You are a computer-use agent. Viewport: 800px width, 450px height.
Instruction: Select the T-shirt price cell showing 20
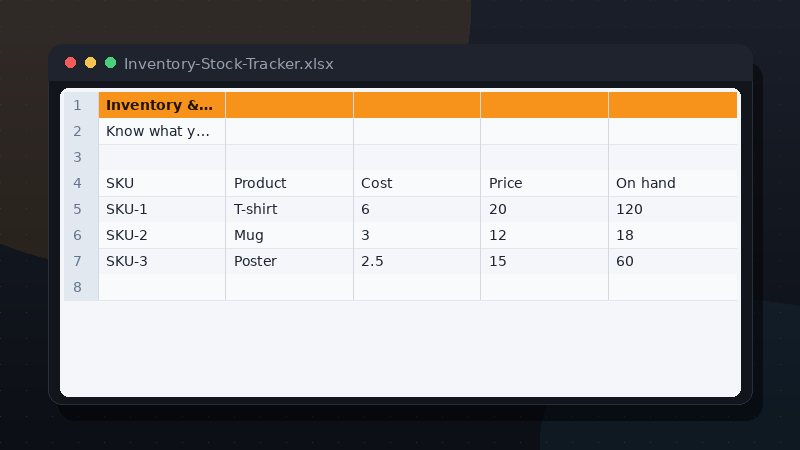pos(544,209)
